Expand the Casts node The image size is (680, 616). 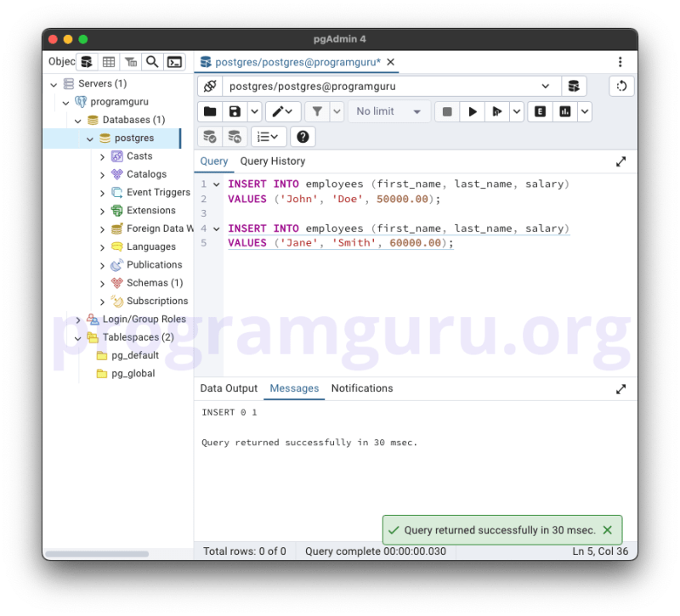[102, 157]
